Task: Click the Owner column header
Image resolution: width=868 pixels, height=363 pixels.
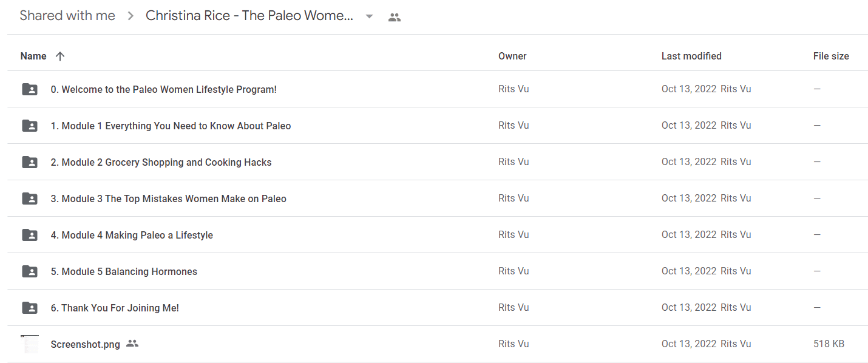Action: pos(512,56)
